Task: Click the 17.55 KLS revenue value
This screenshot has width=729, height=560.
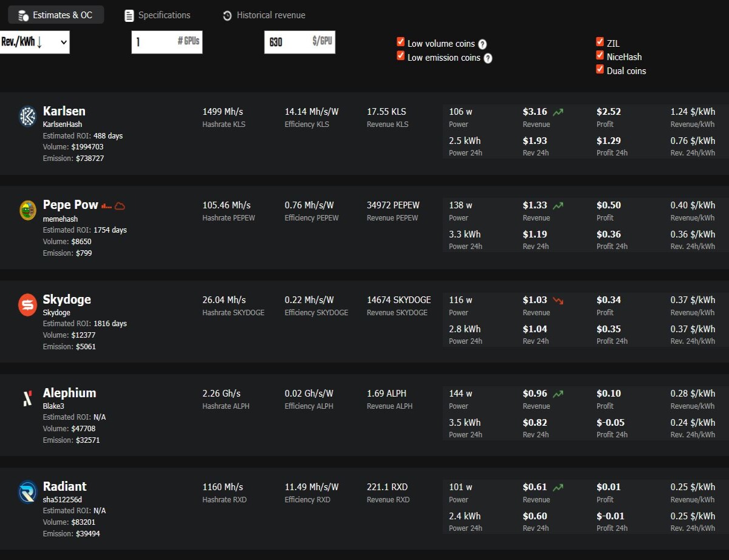Action: point(386,112)
